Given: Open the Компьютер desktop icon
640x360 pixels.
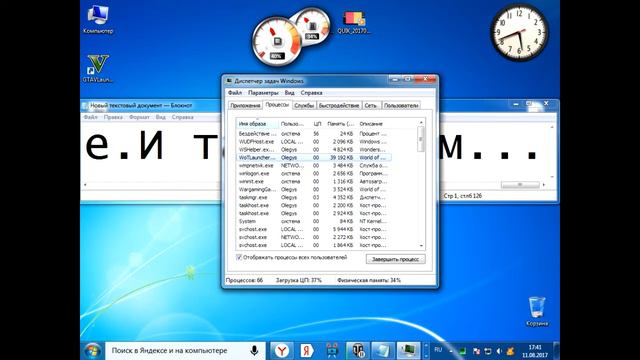Looking at the screenshot, I should [98, 20].
